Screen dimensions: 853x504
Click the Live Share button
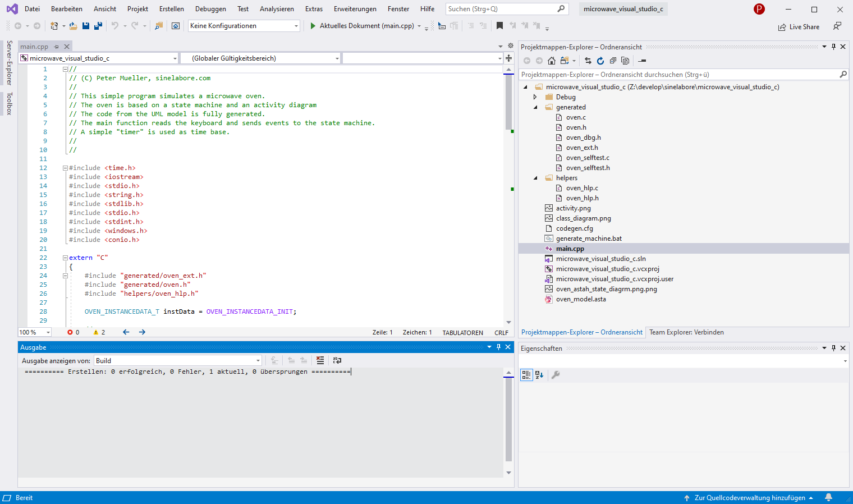799,27
